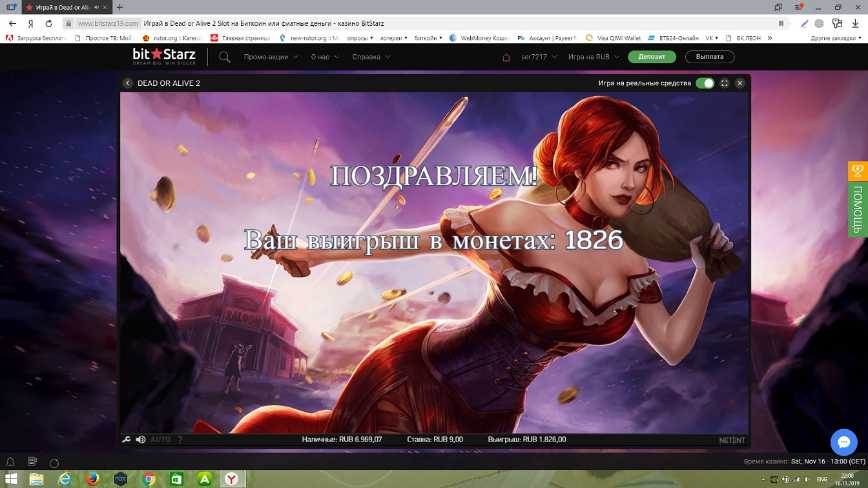Toggle the real money play switch
The width and height of the screenshot is (868, 488).
[x=705, y=83]
